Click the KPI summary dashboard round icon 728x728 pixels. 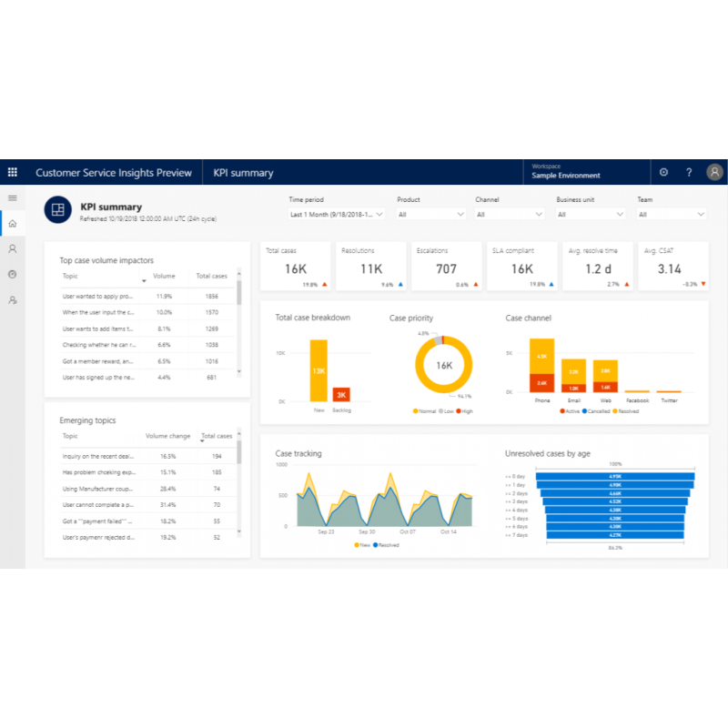click(x=57, y=210)
